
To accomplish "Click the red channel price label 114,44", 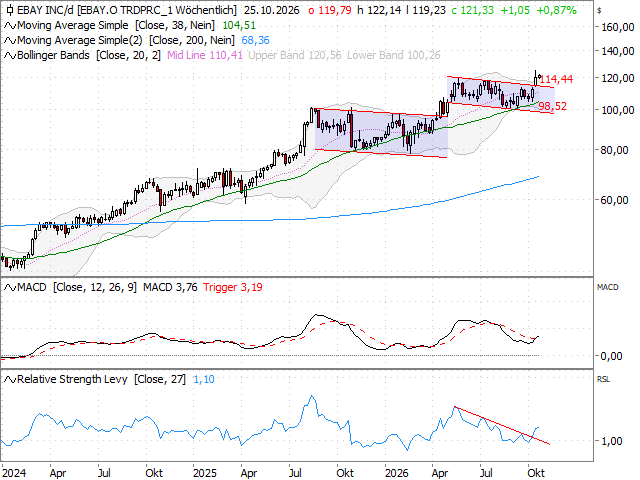I will pyautogui.click(x=556, y=79).
